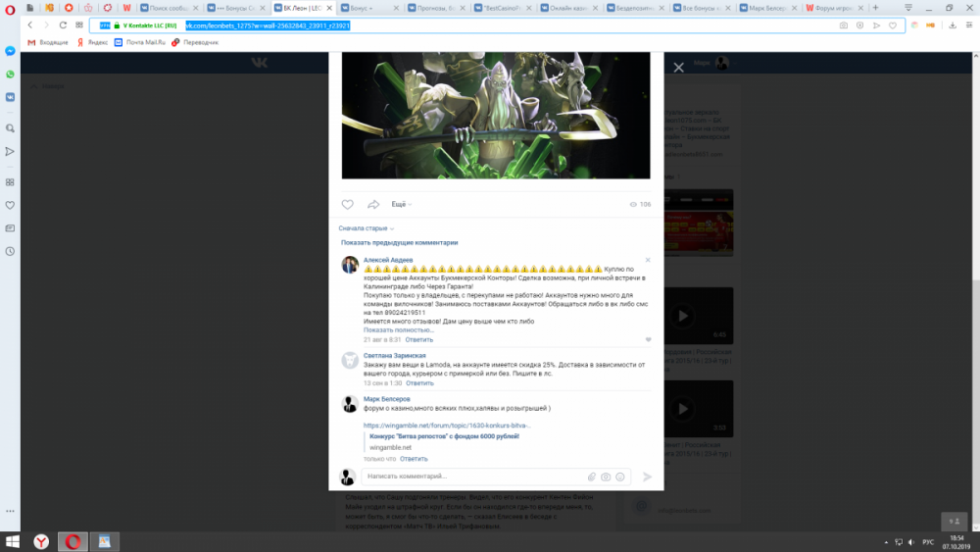Reply to Светлана Заринская's comment

[419, 383]
